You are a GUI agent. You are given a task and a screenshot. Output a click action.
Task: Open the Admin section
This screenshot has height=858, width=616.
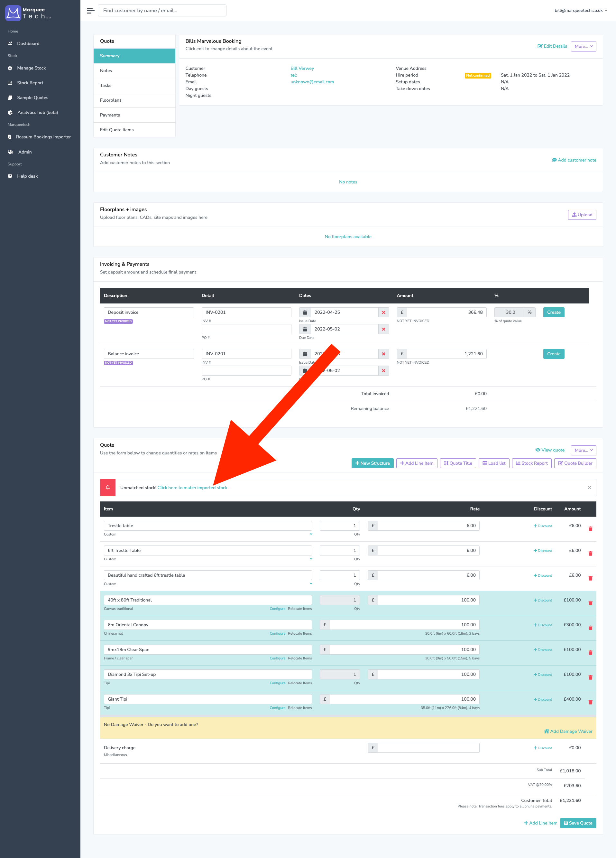pos(24,152)
